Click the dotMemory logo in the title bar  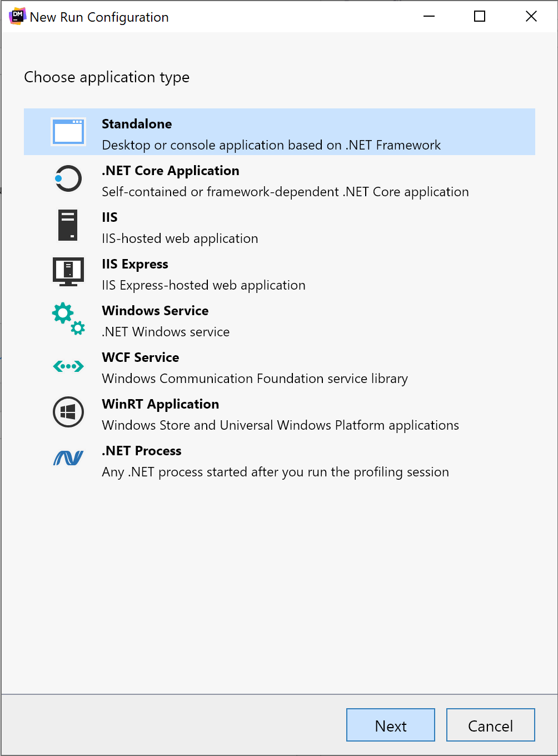(x=17, y=16)
